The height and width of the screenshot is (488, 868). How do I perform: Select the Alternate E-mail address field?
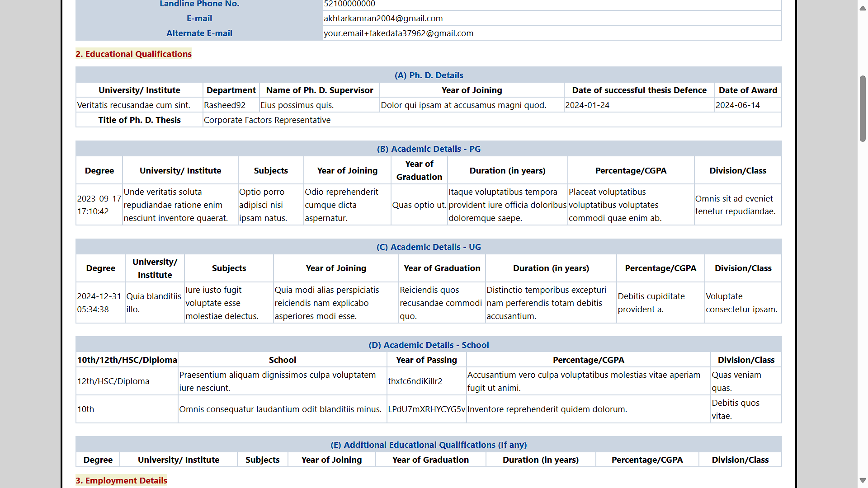[x=398, y=33]
